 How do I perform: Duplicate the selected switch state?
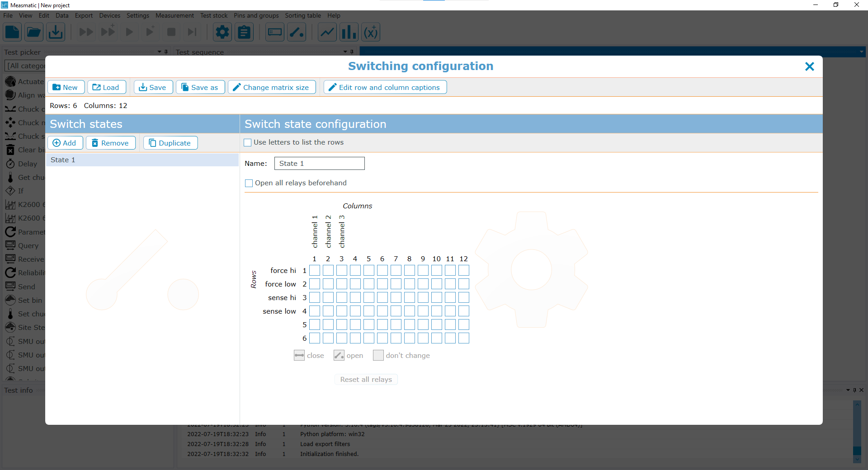tap(170, 143)
